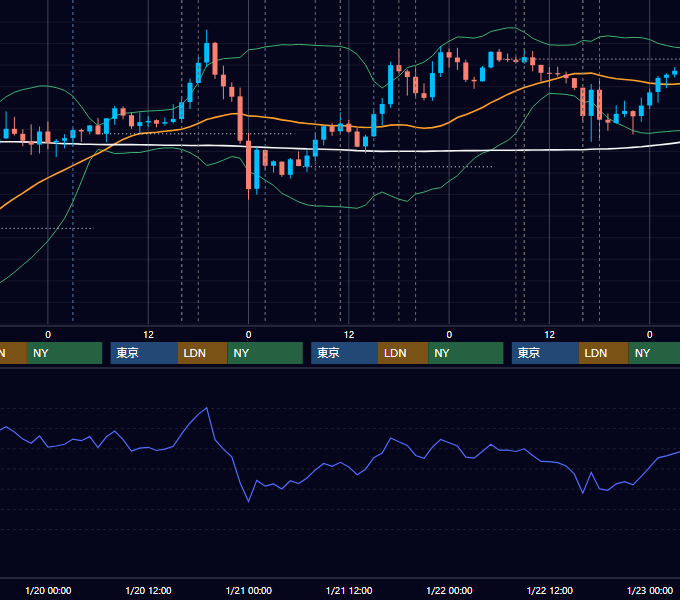Select the 東京 session block for 1/20
This screenshot has height=600, width=680.
[x=144, y=353]
